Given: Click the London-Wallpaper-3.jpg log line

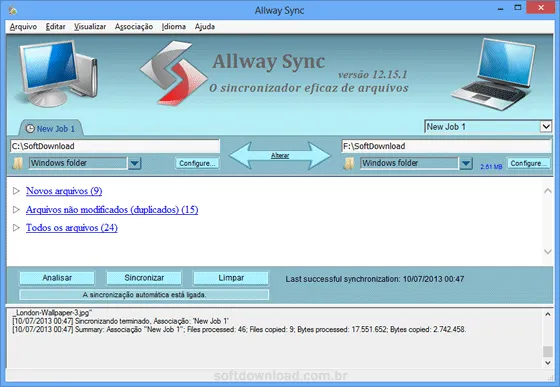Looking at the screenshot, I should [53, 313].
